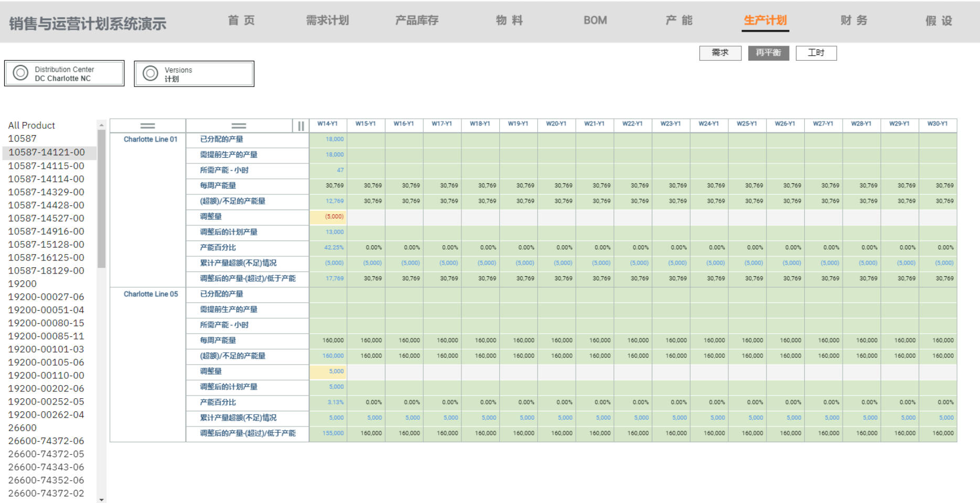The height and width of the screenshot is (503, 980).
Task: Select the 生产计划 menu item
Action: 765,20
